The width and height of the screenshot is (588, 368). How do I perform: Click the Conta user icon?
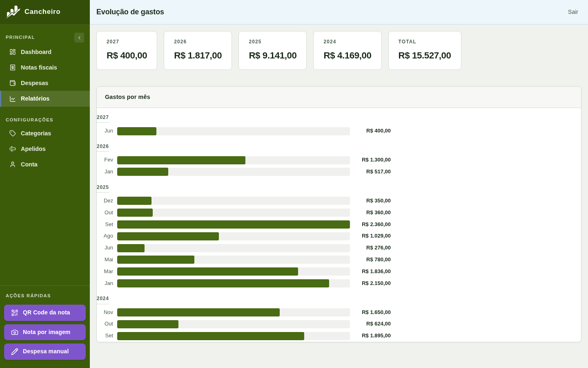click(x=13, y=164)
